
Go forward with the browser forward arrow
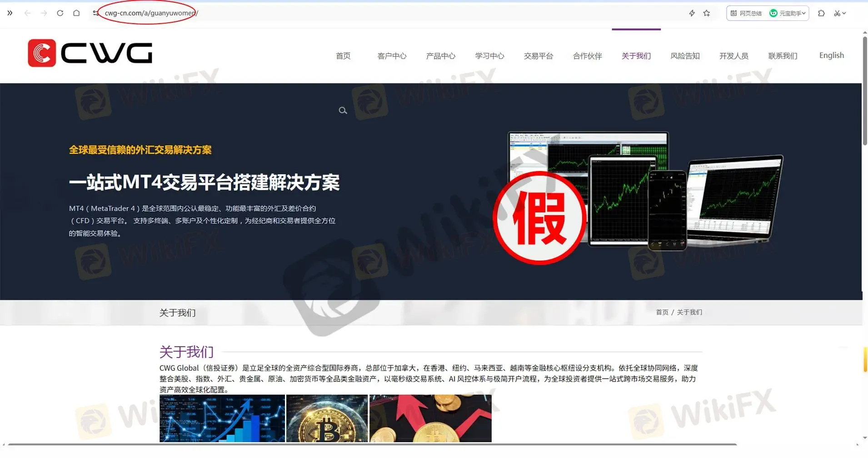[44, 13]
